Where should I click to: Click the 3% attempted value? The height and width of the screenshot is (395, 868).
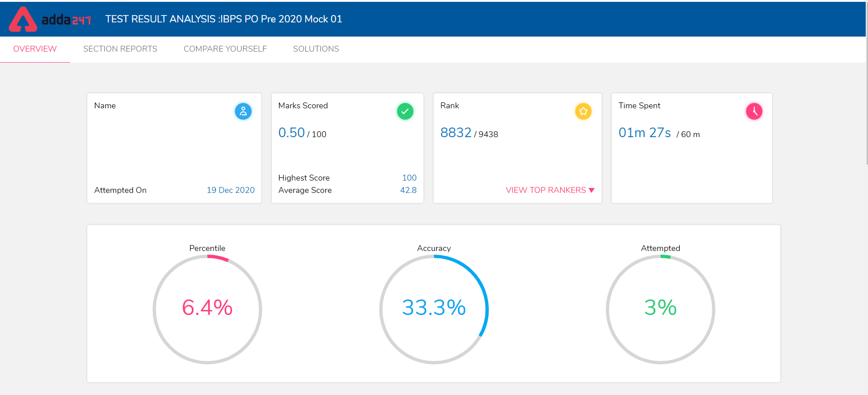(661, 307)
